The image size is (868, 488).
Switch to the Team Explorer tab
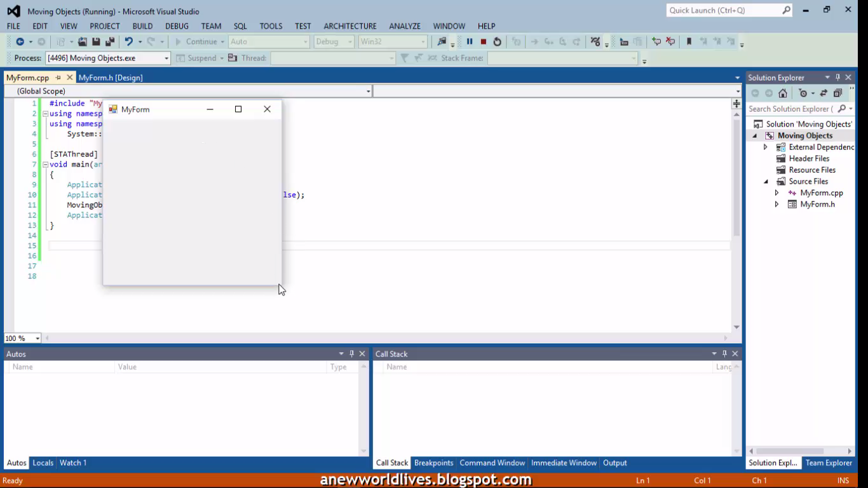point(829,463)
